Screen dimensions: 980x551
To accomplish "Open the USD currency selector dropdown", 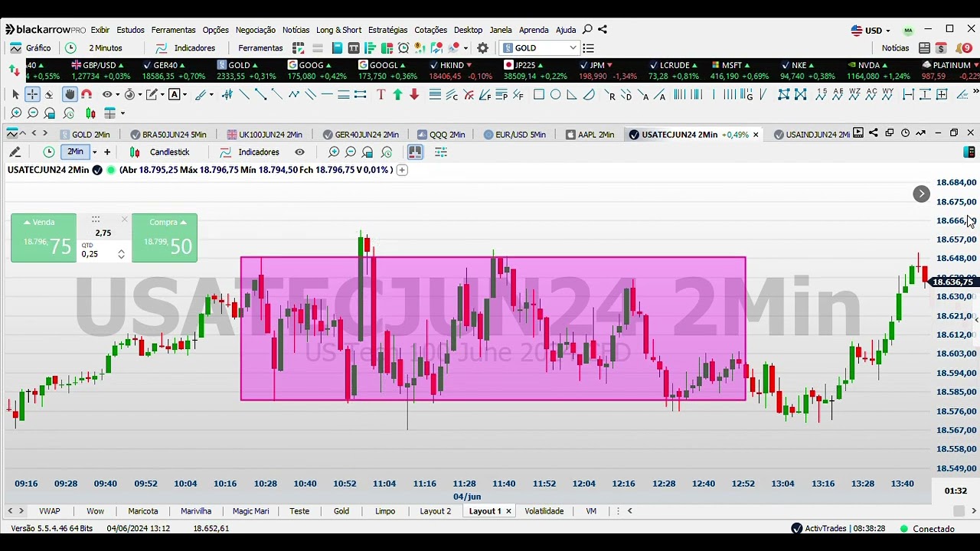I will 871,31.
